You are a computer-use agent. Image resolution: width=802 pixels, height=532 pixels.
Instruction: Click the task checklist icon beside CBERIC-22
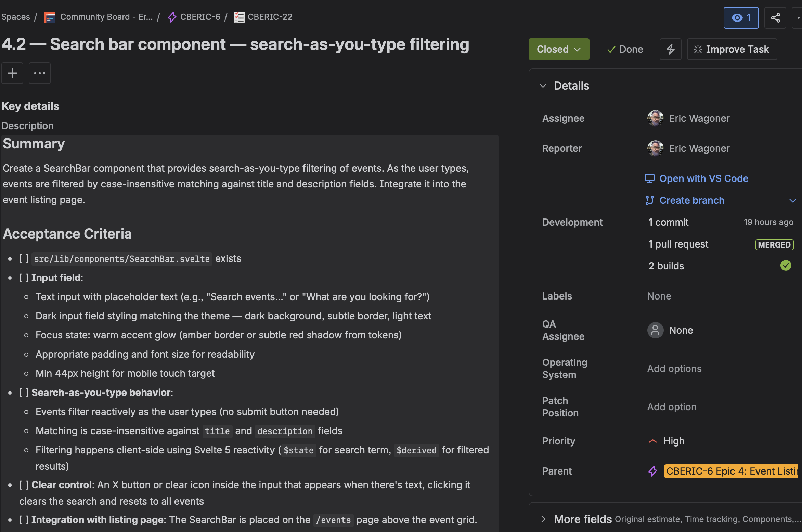[239, 17]
